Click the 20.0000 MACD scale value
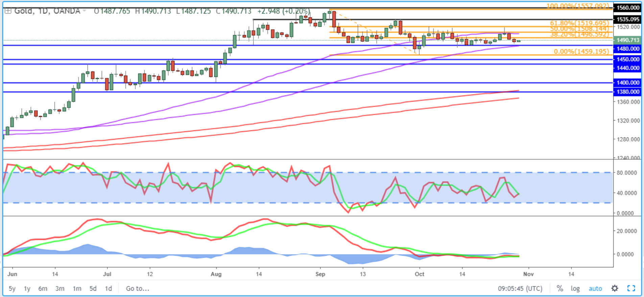644x297 pixels. (627, 231)
